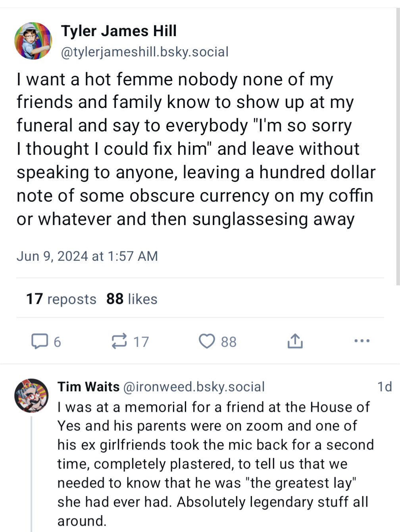Click the share upload icon
400x532 pixels.
coord(295,341)
